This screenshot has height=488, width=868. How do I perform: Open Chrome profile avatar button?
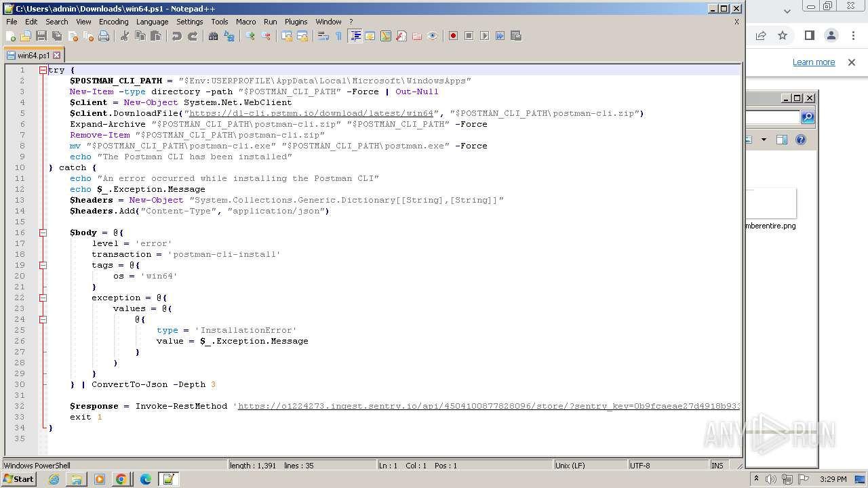pos(831,35)
